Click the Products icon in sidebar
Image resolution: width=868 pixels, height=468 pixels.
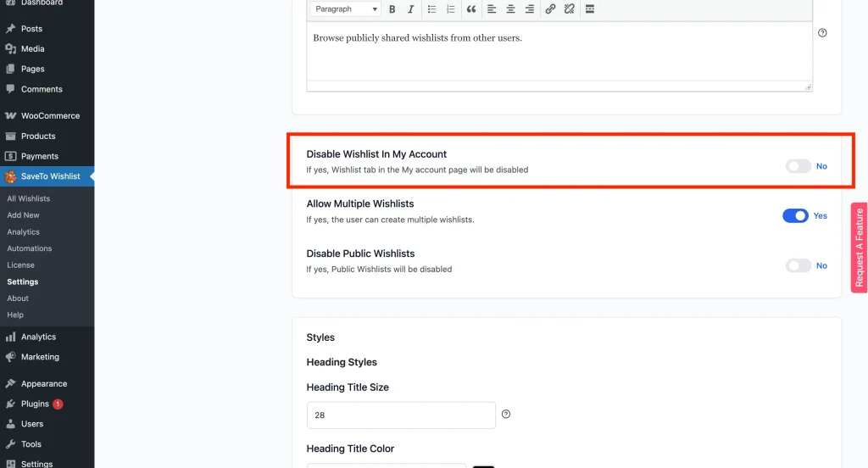coord(10,136)
